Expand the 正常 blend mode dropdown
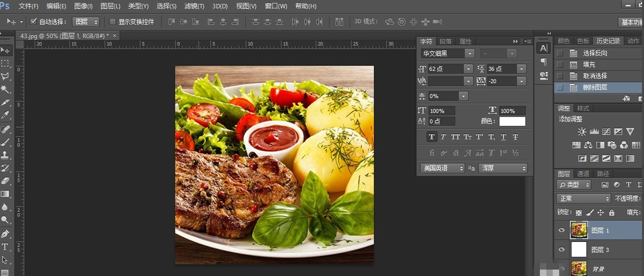The height and width of the screenshot is (276, 644). click(584, 199)
